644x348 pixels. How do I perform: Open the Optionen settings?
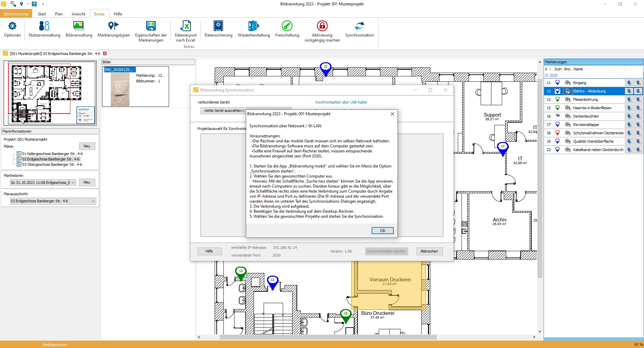pyautogui.click(x=12, y=29)
